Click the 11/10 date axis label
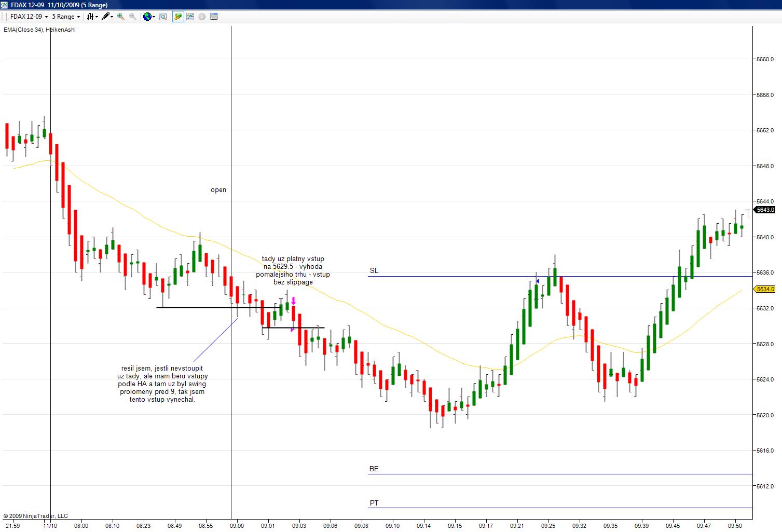The image size is (782, 532). [x=50, y=526]
